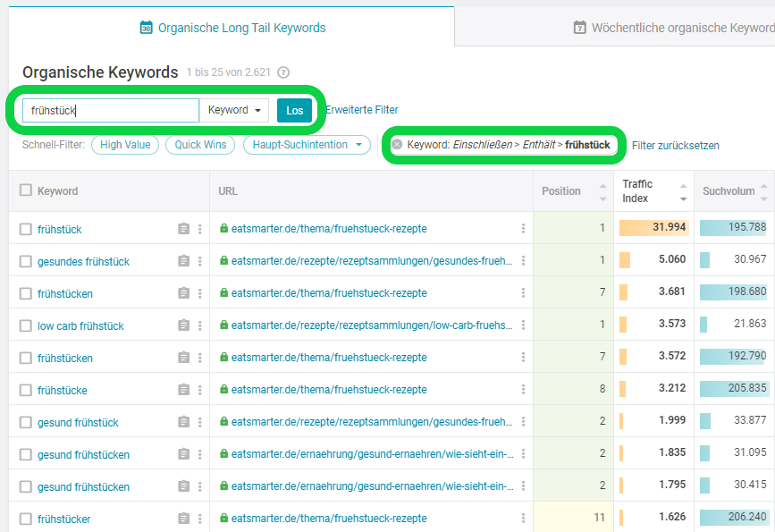Click position value 8 in frühstücke row
775x532 pixels.
coord(602,389)
